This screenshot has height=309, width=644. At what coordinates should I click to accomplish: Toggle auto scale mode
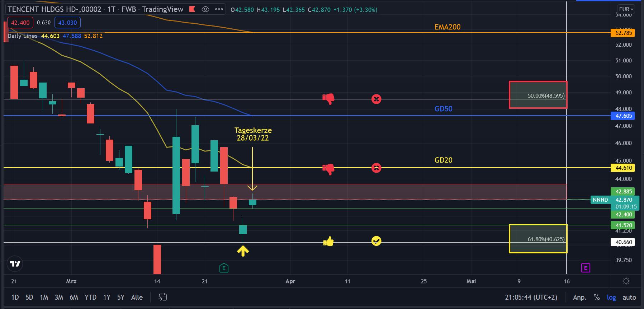(x=629, y=297)
